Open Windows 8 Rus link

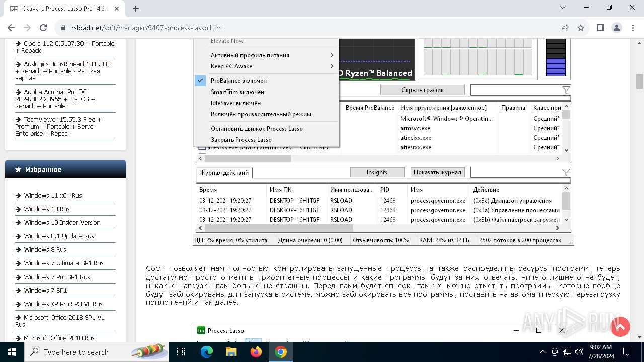[45, 249]
